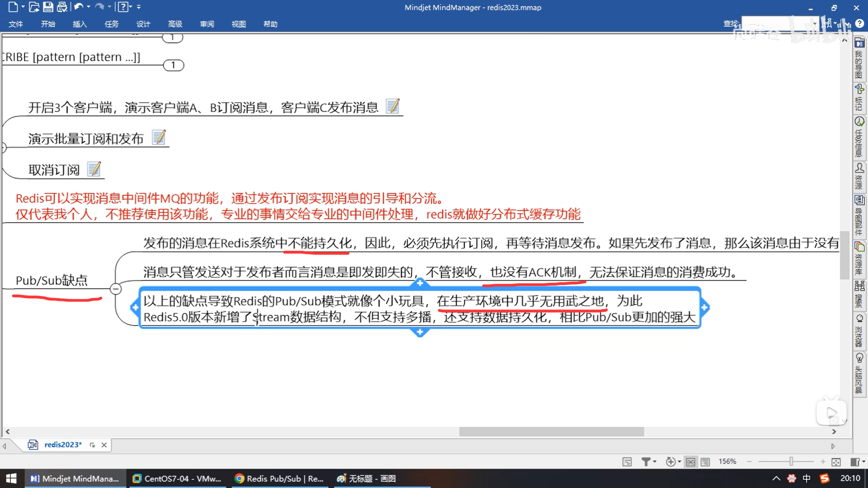Expand collapsed subtopics counter on PSUBSCRIBE pattern topic
The height and width of the screenshot is (488, 868).
(x=173, y=66)
